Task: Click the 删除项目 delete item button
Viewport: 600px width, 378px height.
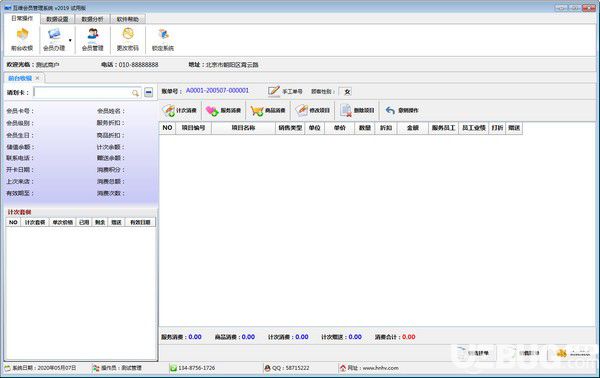Action: [357, 111]
